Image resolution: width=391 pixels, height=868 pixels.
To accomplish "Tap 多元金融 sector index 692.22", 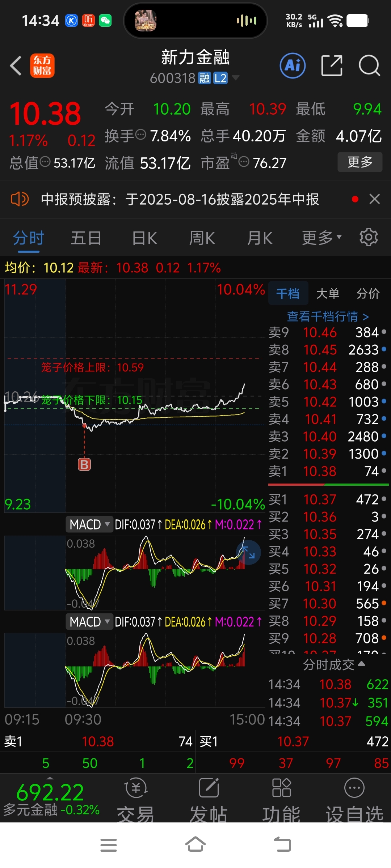I will tap(50, 798).
